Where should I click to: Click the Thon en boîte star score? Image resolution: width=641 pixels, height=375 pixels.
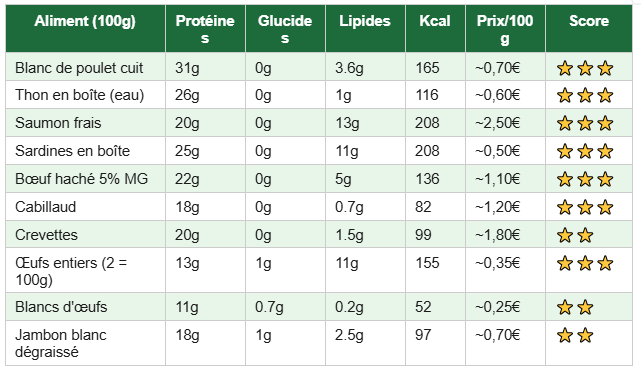point(585,96)
